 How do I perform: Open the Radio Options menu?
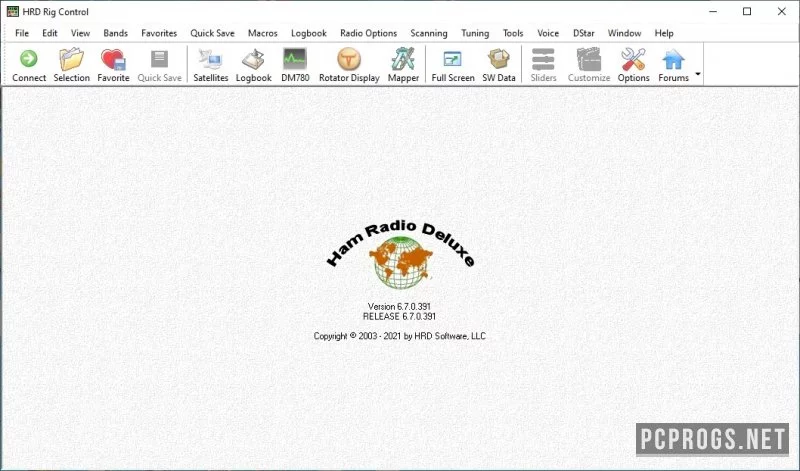click(368, 33)
